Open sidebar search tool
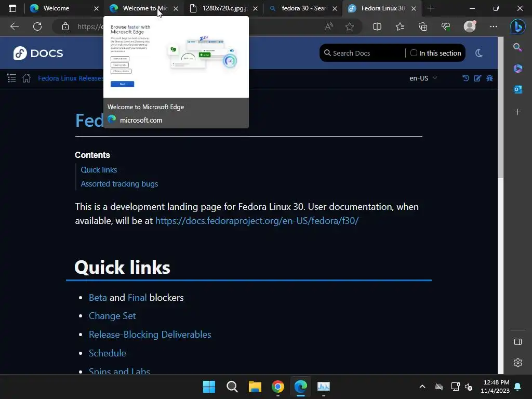The height and width of the screenshot is (399, 532). (x=517, y=47)
